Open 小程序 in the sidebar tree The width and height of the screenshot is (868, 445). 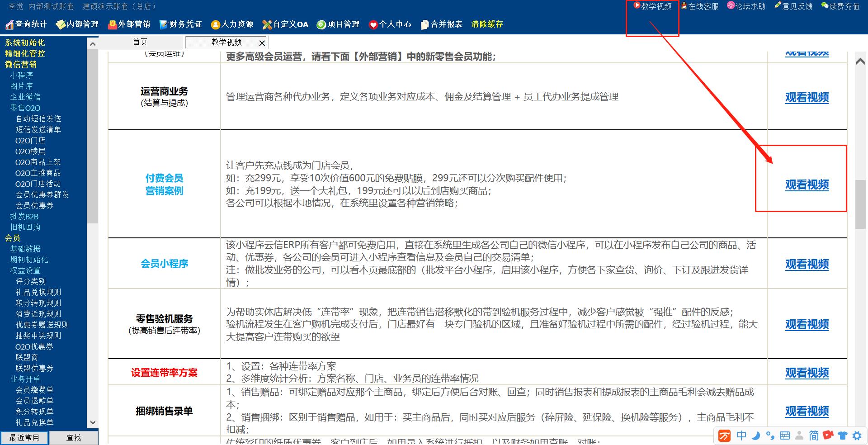[x=22, y=75]
